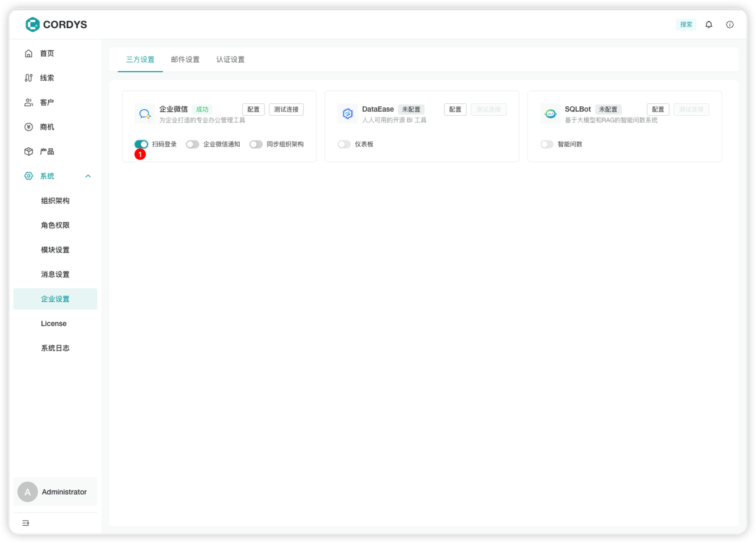Click the gear icon beside 系统

[28, 176]
